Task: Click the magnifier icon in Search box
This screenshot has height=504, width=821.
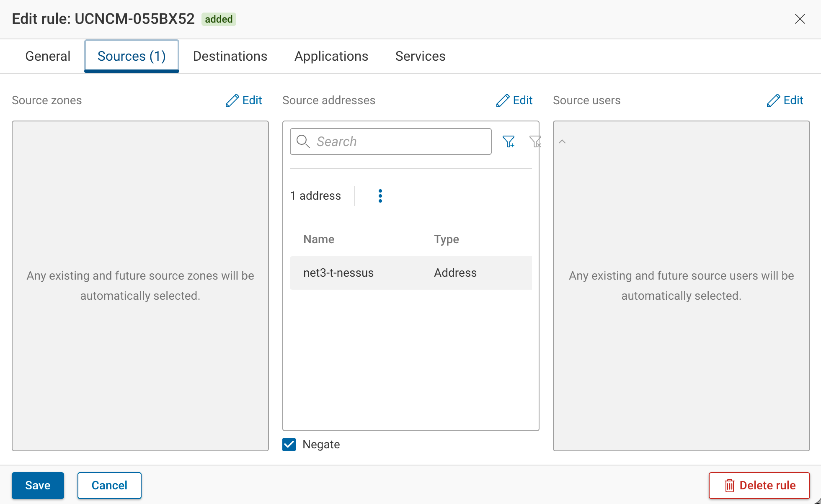Action: point(303,141)
